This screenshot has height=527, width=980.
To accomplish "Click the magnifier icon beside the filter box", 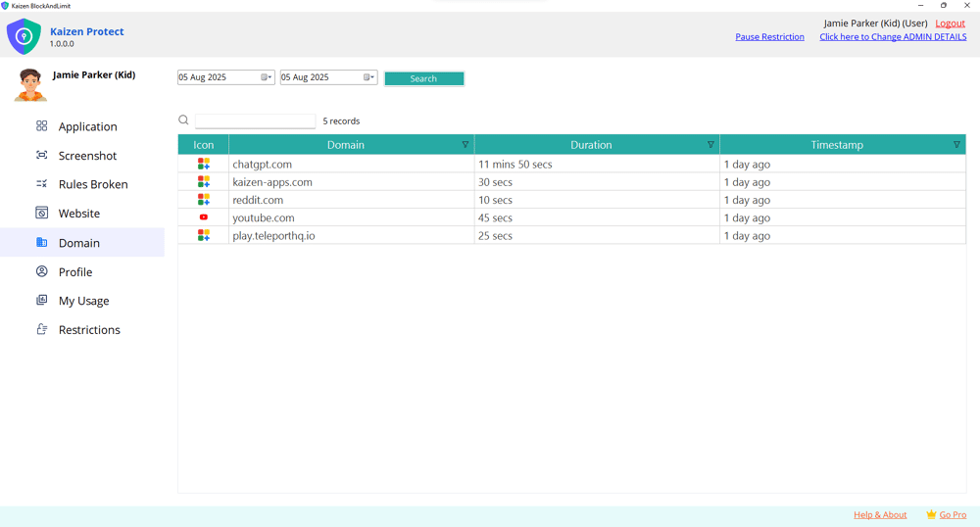I will tap(183, 120).
